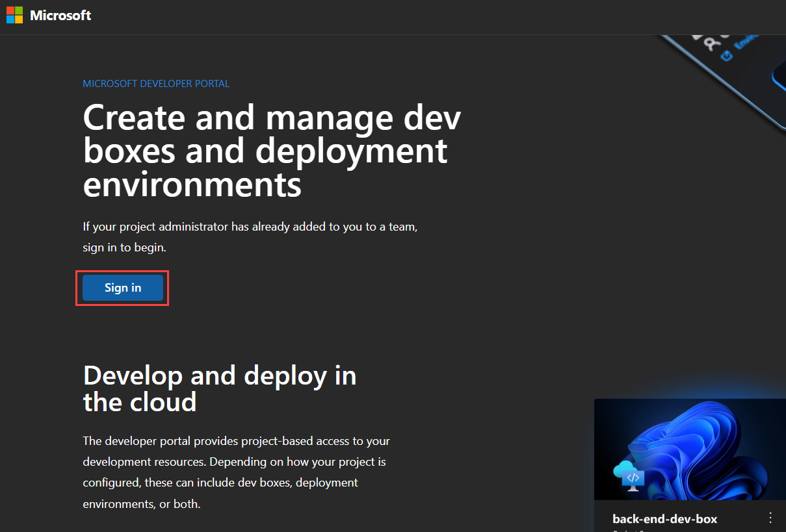Click the Microsoft four-square logo icon
786x532 pixels.
click(x=15, y=15)
